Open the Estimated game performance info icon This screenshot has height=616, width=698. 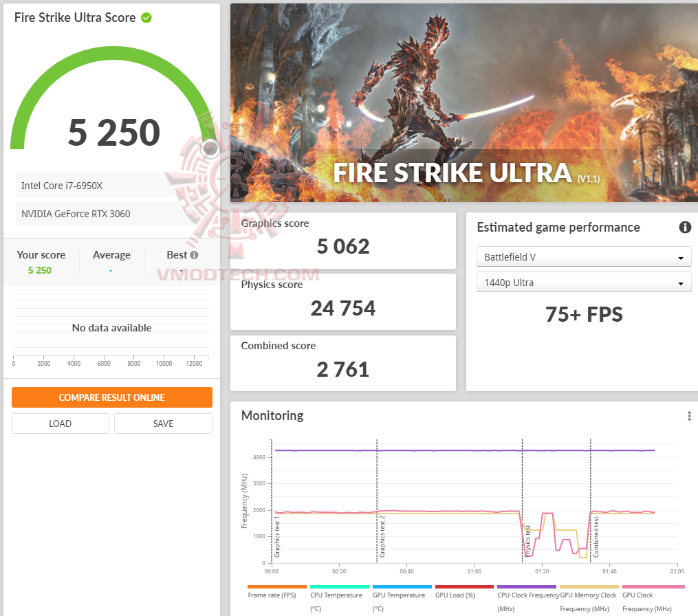[x=685, y=227]
